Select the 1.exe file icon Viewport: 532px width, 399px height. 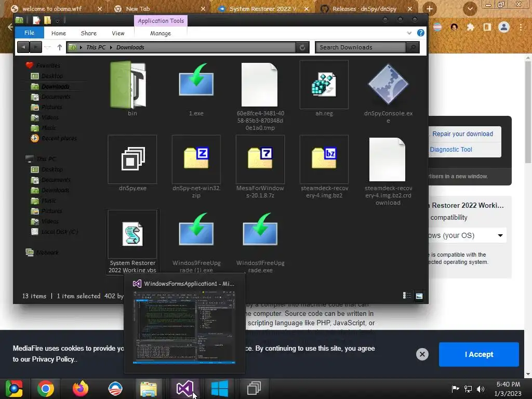click(x=196, y=80)
